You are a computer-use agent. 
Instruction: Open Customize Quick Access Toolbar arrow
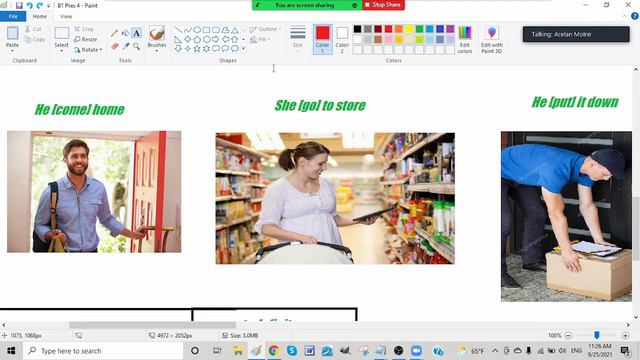[49, 6]
